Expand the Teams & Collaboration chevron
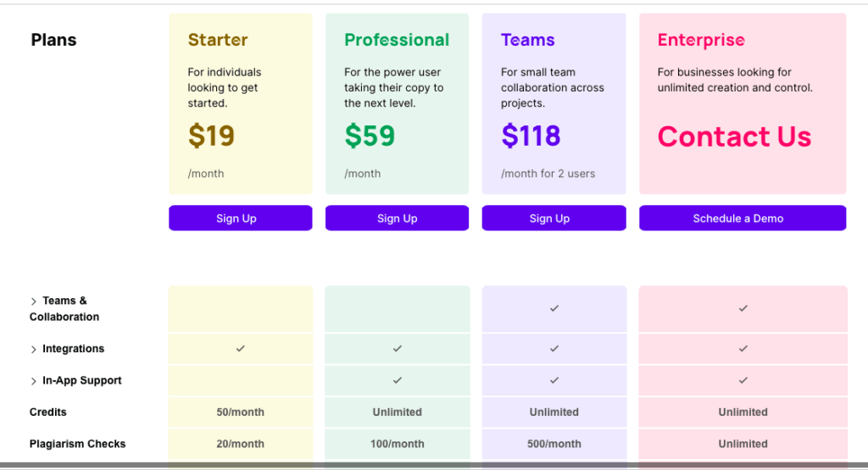868x470 pixels. coord(33,301)
